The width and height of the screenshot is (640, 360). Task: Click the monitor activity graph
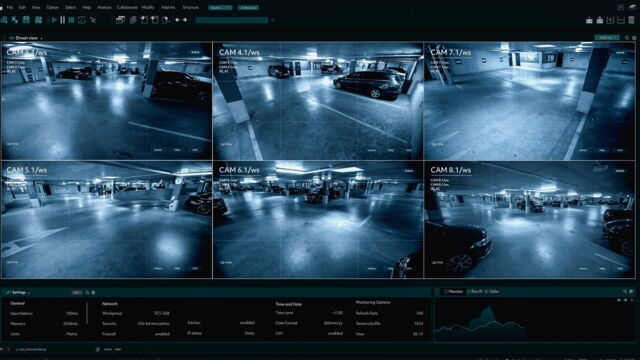pos(480,321)
